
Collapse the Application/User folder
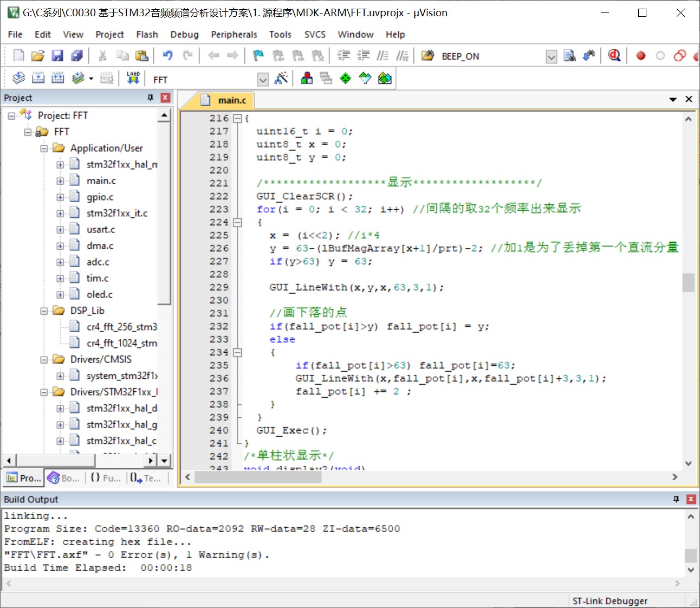point(44,148)
